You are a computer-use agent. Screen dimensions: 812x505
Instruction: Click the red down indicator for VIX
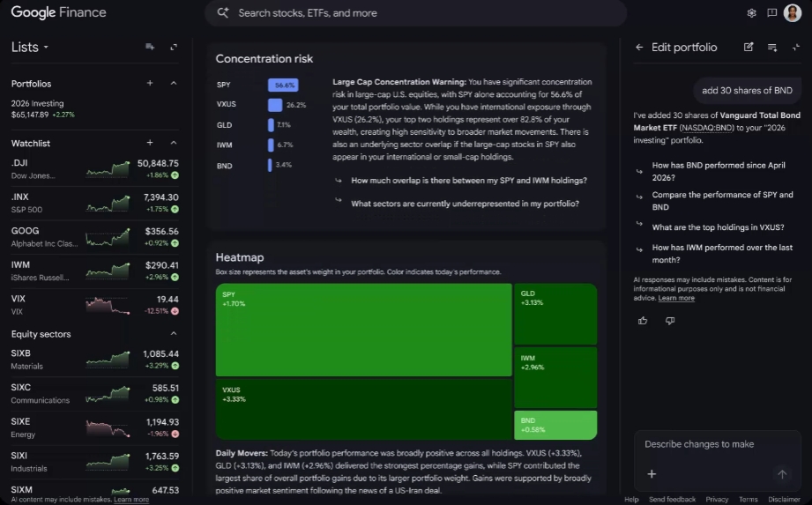pos(175,311)
